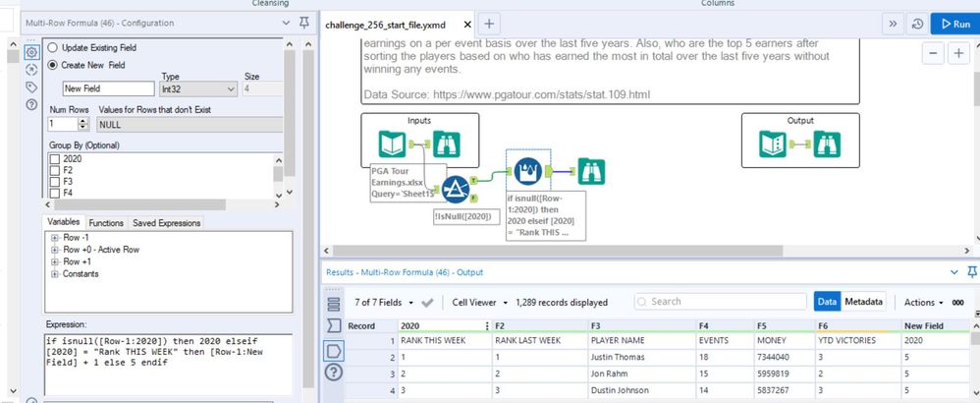Check the F2 Group By checkbox
Screen dimensions: 980x403
[x=54, y=170]
